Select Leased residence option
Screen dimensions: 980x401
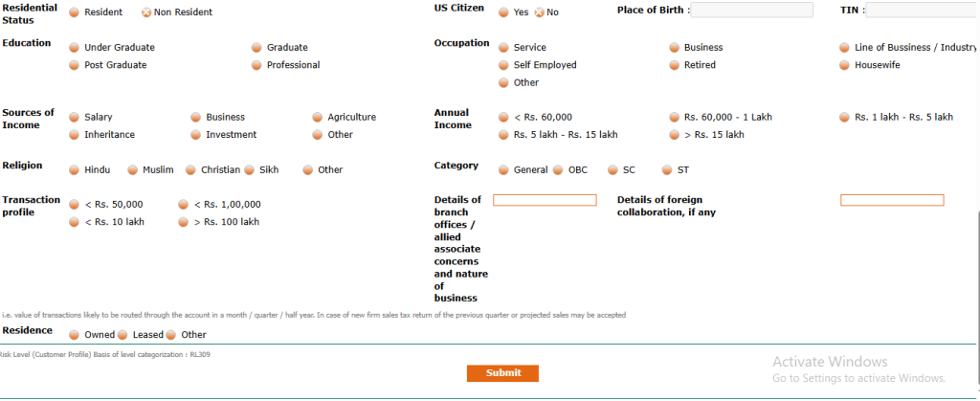[123, 335]
